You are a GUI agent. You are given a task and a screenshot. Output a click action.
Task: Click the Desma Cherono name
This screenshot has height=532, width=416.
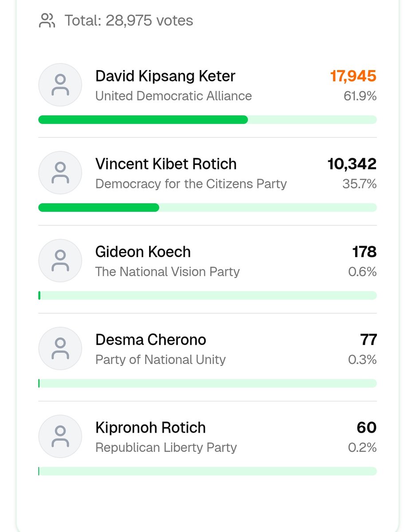click(x=151, y=340)
